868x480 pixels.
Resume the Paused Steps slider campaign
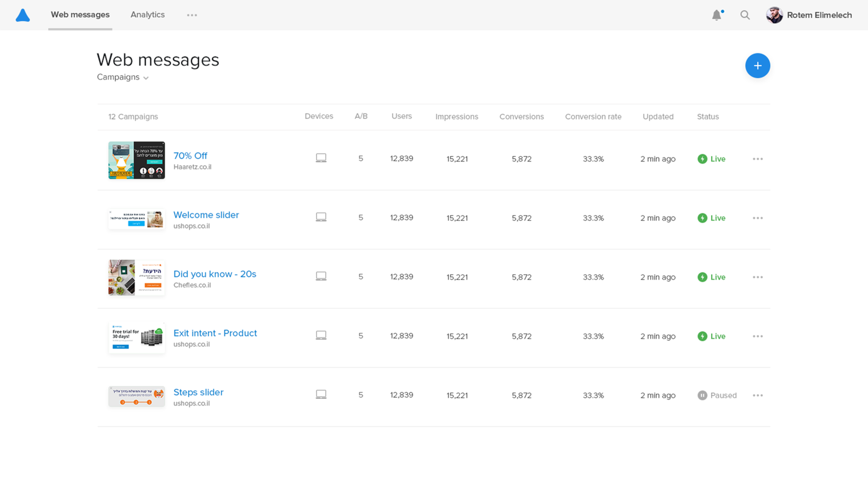click(717, 395)
